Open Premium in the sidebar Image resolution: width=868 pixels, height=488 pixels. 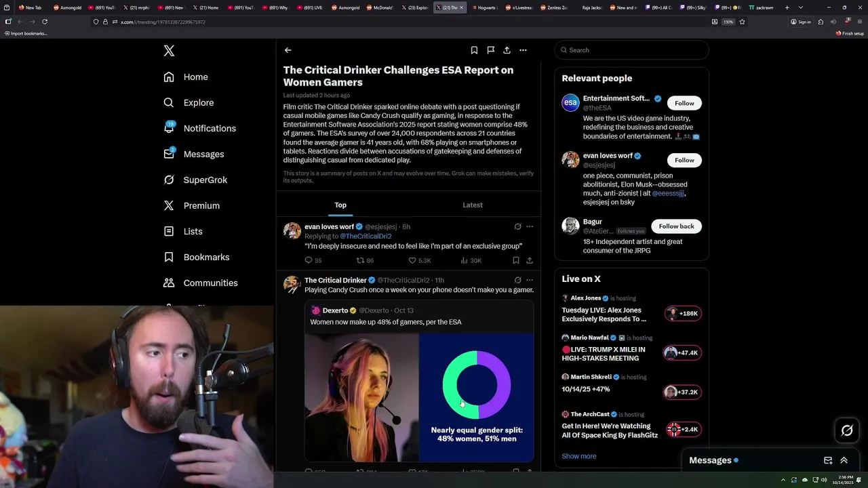pos(191,205)
